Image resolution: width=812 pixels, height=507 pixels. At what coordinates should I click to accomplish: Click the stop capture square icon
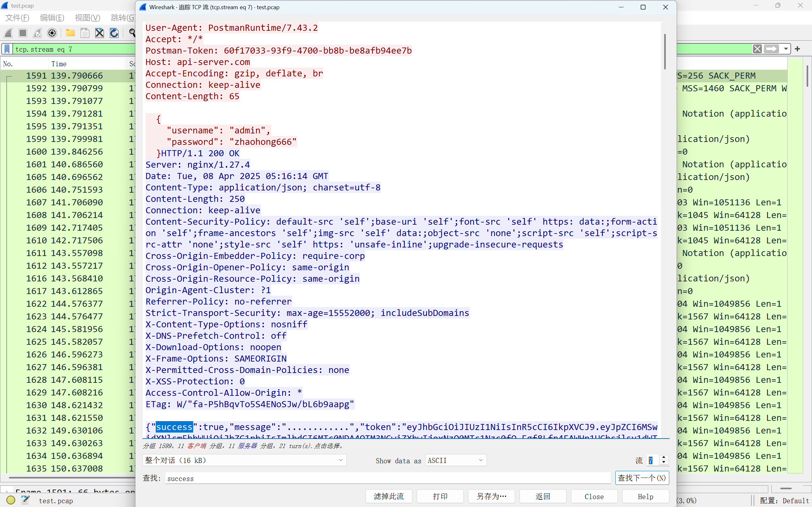[23, 33]
